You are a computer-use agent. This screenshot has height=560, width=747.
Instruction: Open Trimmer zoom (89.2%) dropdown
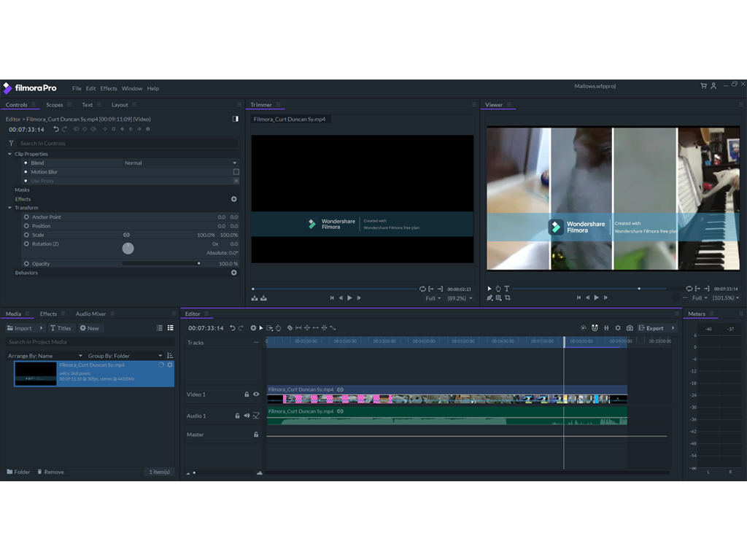pyautogui.click(x=460, y=298)
